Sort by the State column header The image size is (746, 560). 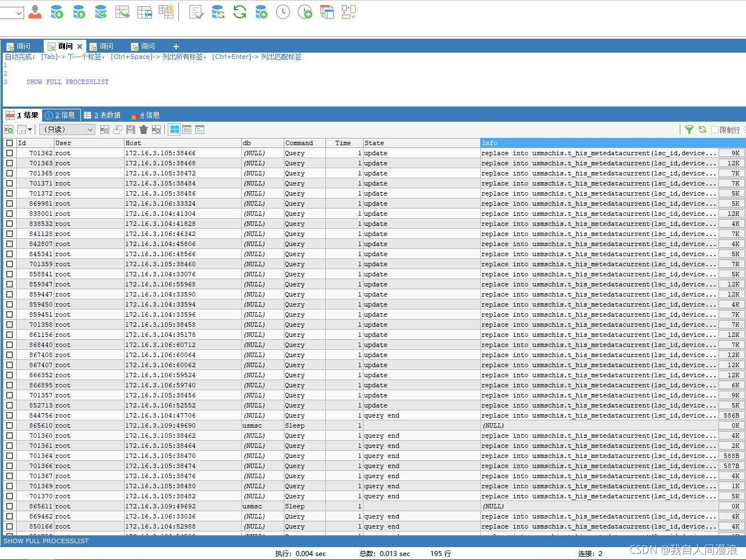(421, 143)
